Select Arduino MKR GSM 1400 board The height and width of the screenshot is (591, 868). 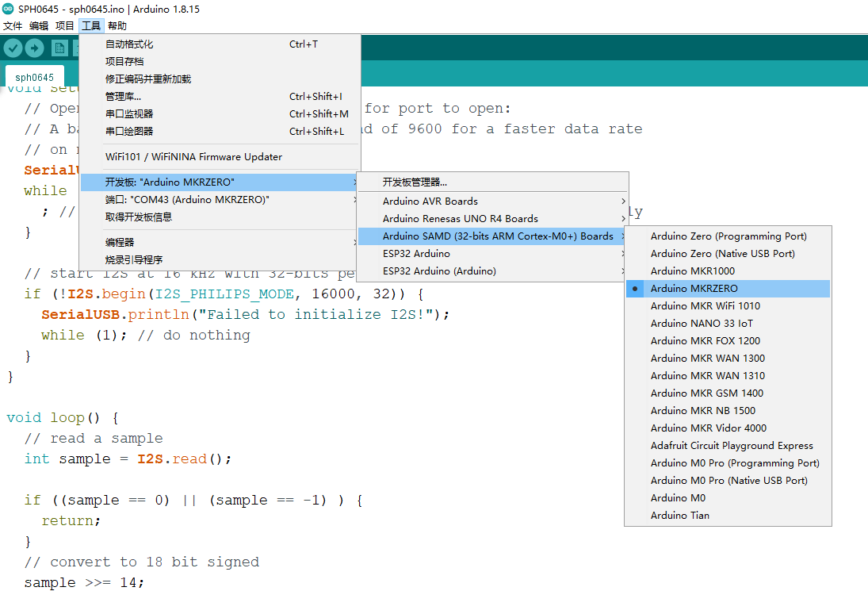click(728, 393)
